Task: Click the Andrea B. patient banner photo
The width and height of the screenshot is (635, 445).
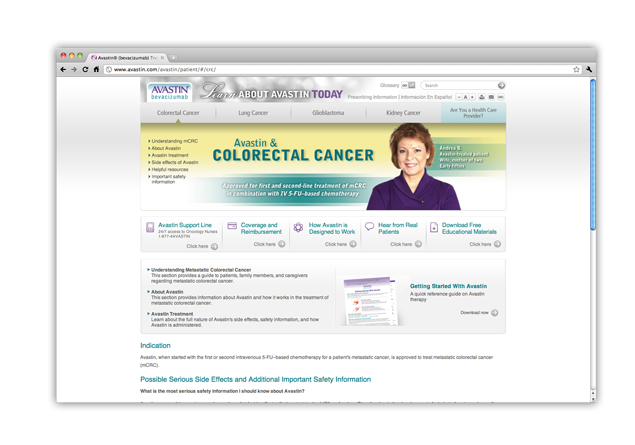Action: coord(413,166)
